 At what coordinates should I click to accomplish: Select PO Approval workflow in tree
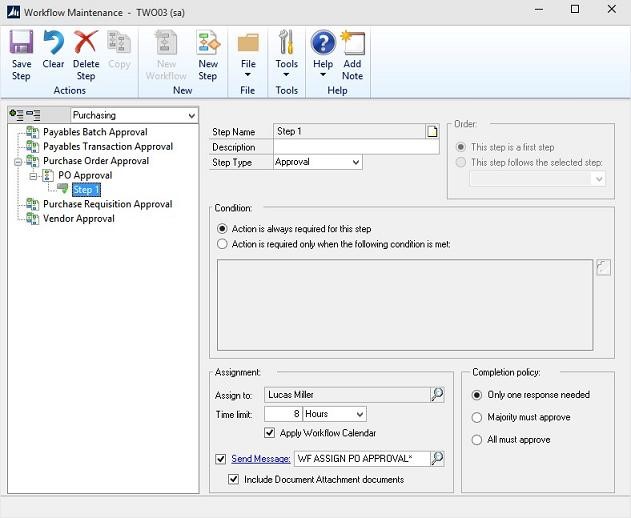(85, 175)
